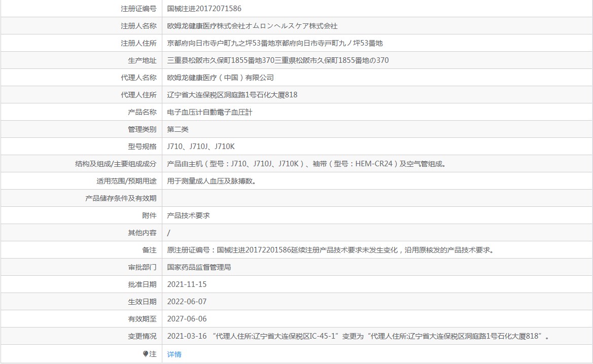This screenshot has width=593, height=364.
Task: Click the 管理类别 label
Action: (142, 129)
